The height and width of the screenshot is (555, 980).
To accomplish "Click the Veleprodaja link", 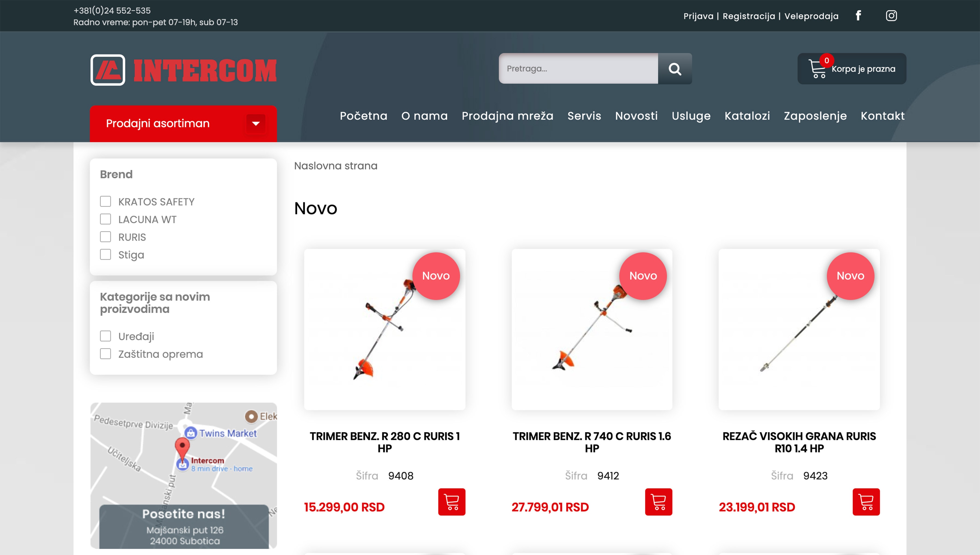I will (x=811, y=16).
